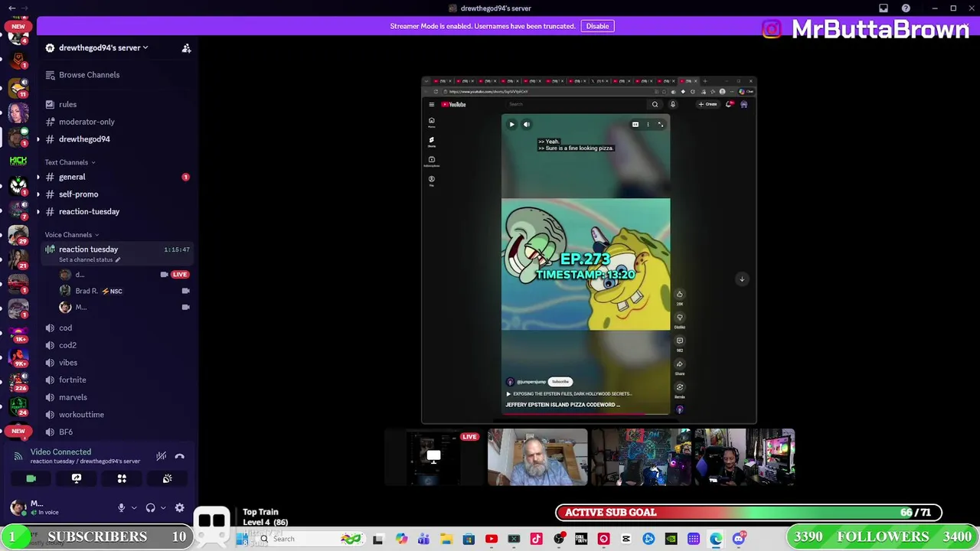The width and height of the screenshot is (980, 551).
Task: Open File Explorer from the taskbar
Action: point(446,539)
